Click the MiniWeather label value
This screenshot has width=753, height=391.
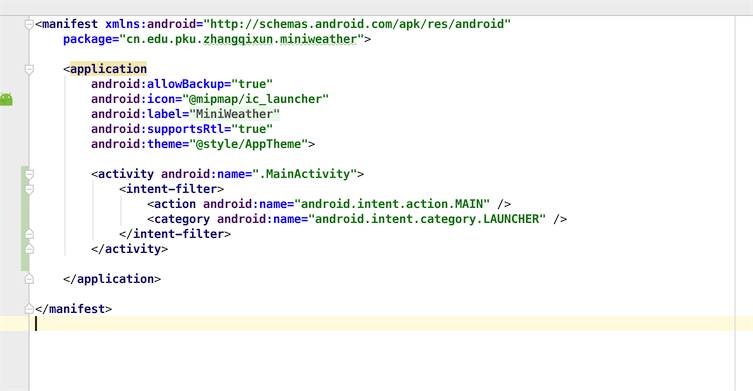pyautogui.click(x=234, y=114)
